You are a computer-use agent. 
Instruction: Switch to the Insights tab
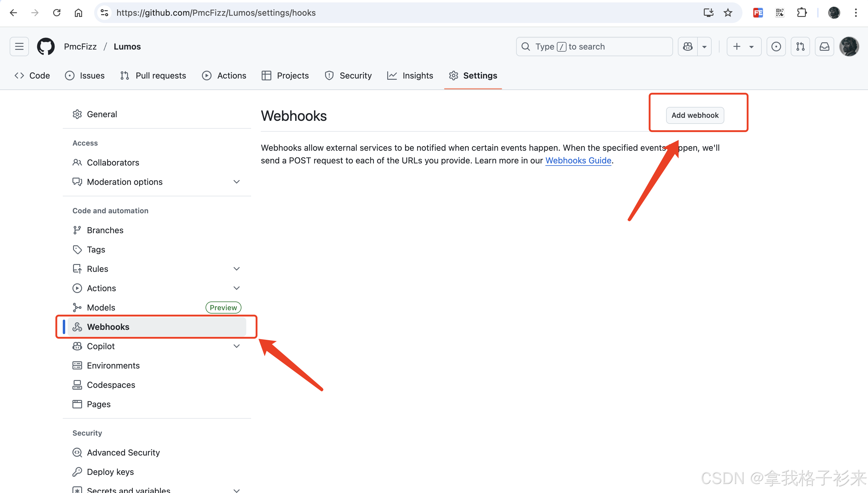coord(410,76)
